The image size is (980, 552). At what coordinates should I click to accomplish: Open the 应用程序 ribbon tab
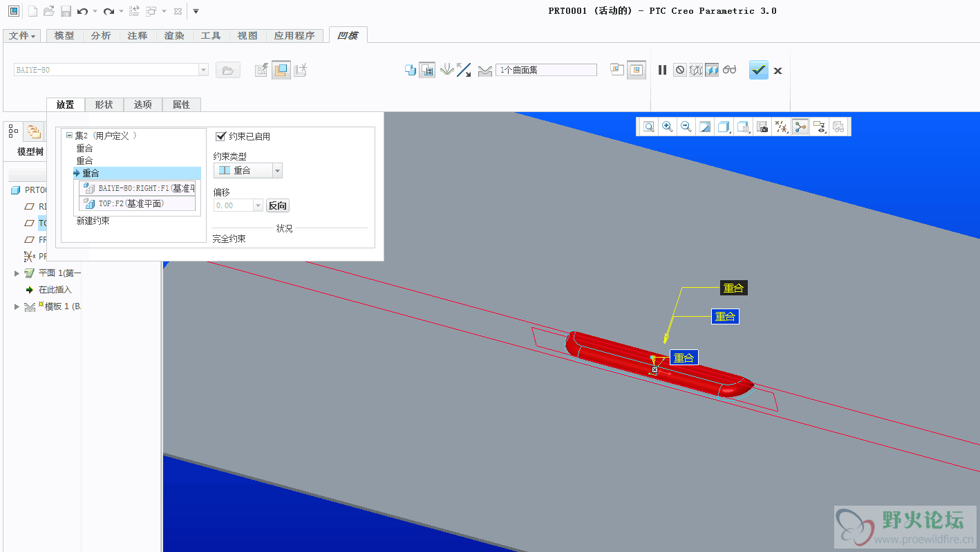pos(294,36)
